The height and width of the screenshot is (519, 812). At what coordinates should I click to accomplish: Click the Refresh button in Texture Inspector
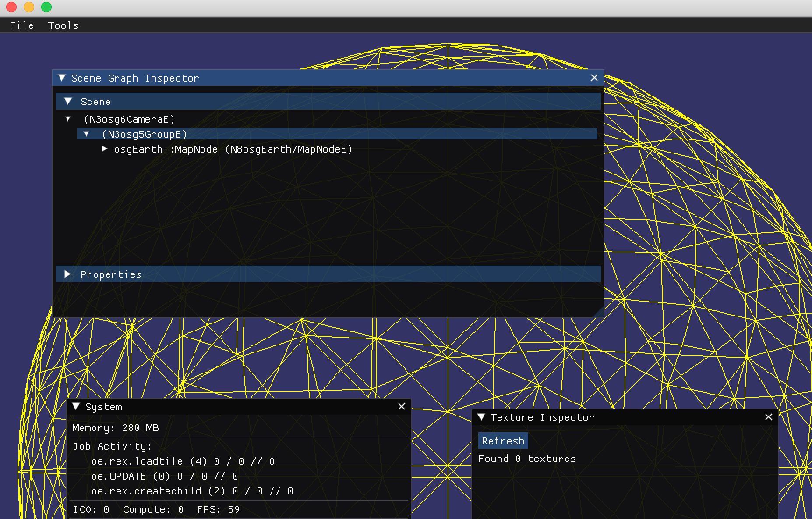[503, 441]
